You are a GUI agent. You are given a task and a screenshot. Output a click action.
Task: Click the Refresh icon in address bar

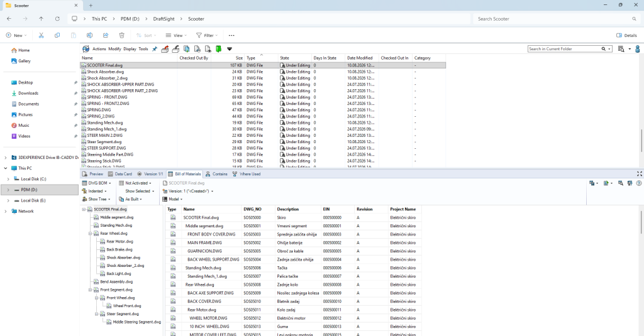[57, 19]
